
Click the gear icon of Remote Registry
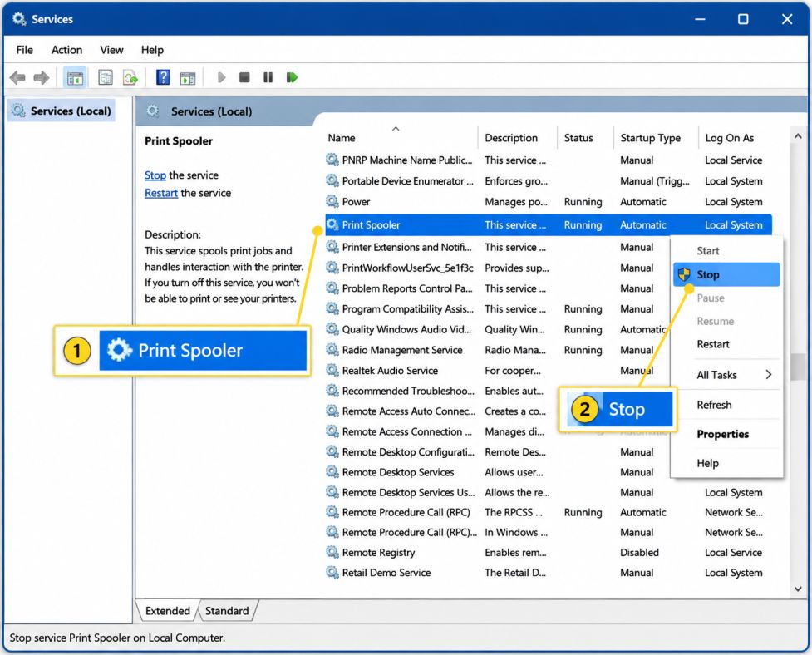tap(332, 552)
